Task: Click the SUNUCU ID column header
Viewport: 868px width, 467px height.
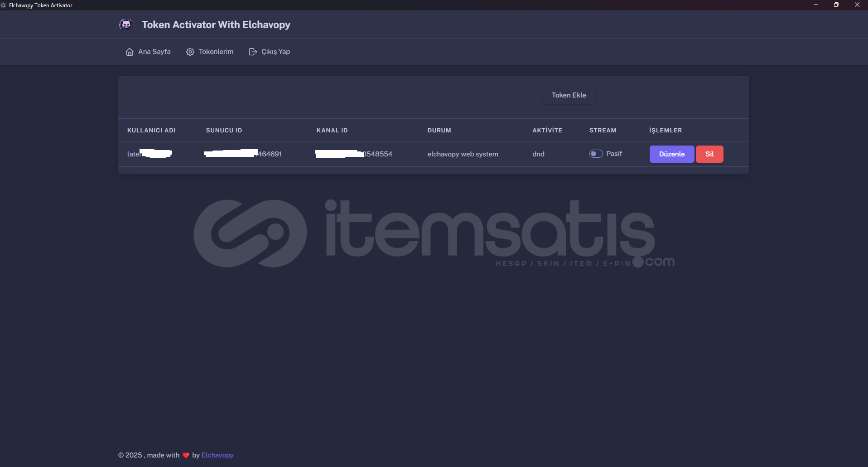Action: click(x=224, y=130)
